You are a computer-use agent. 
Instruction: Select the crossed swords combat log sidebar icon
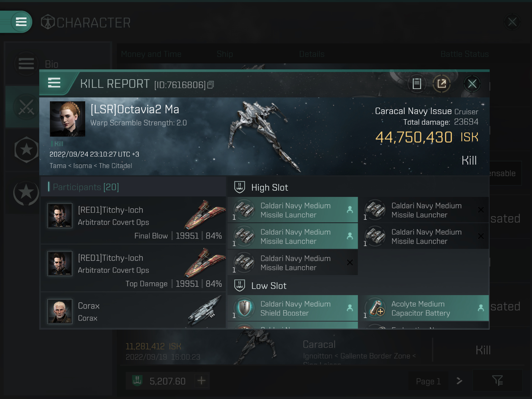pyautogui.click(x=26, y=107)
